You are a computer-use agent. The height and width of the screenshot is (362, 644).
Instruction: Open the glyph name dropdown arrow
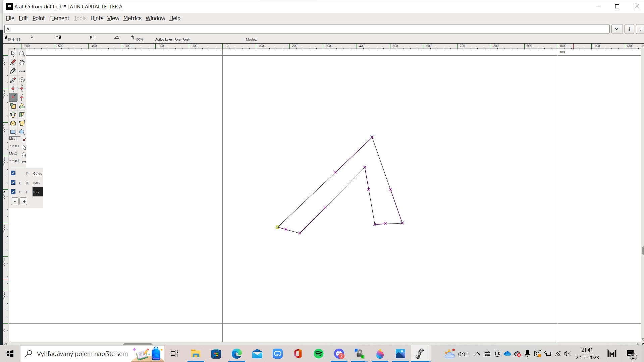click(x=617, y=29)
